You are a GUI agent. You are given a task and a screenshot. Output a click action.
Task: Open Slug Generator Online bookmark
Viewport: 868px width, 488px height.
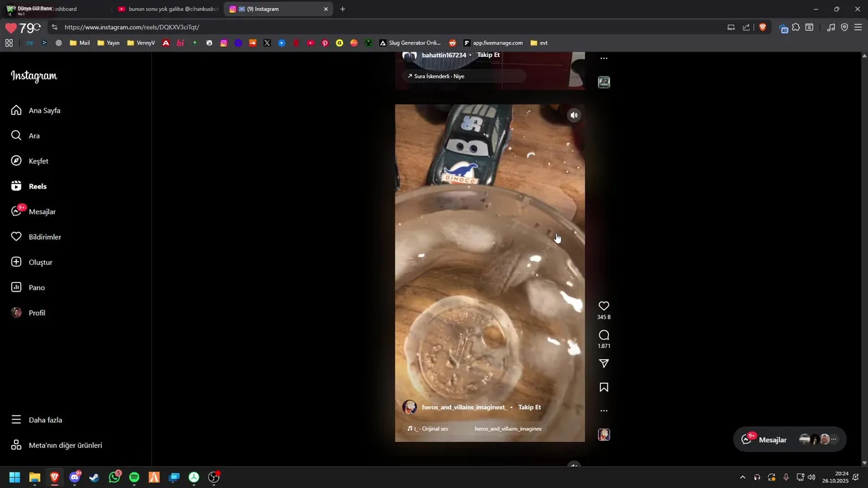[x=410, y=43]
